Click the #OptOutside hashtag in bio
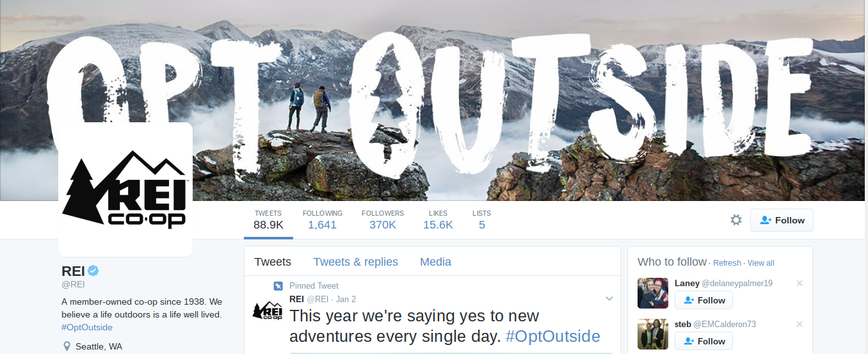The height and width of the screenshot is (354, 868). (87, 327)
